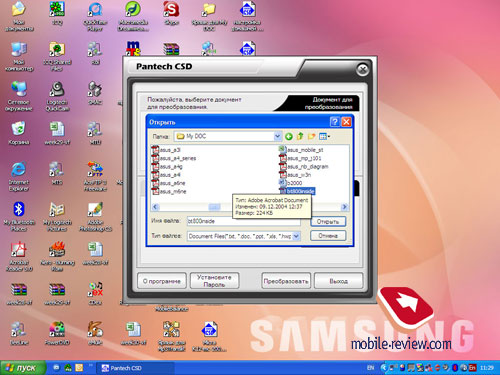
Task: Open the Logitech QuickCam desktop icon
Action: [x=57, y=96]
